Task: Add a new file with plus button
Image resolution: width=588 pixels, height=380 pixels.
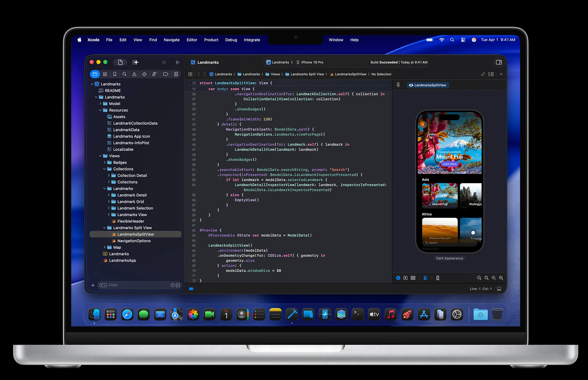Action: click(93, 285)
